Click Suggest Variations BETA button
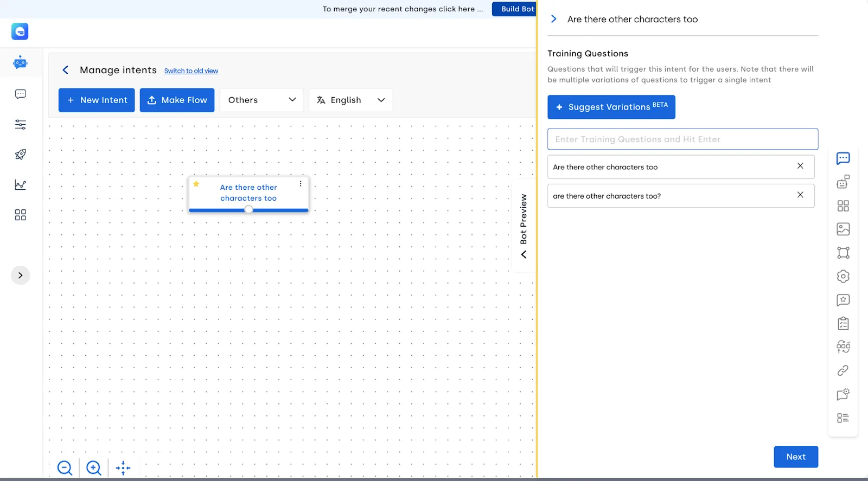This screenshot has width=868, height=481. [x=611, y=107]
